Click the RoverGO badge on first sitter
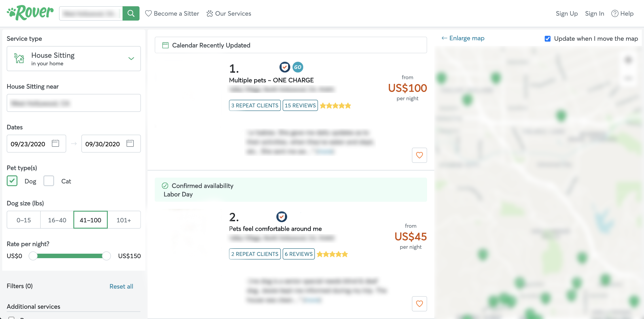The image size is (644, 319). pos(297,67)
